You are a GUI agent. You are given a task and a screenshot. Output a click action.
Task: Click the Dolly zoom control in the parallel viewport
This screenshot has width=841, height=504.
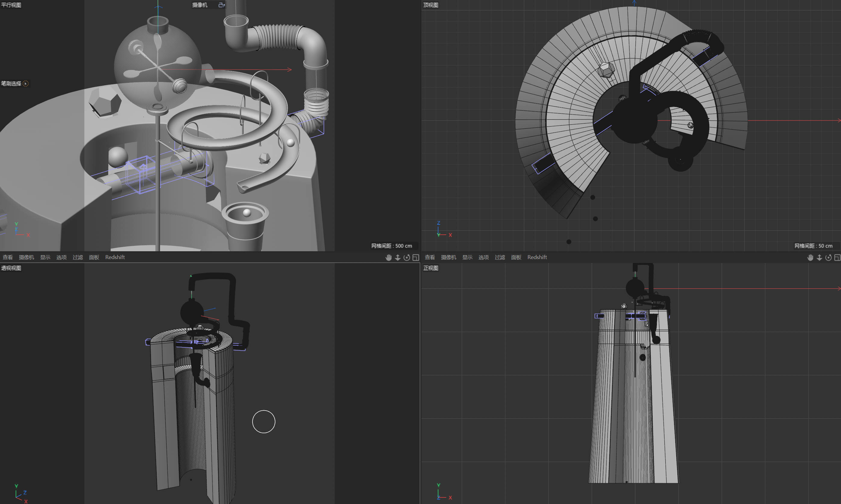pyautogui.click(x=398, y=258)
